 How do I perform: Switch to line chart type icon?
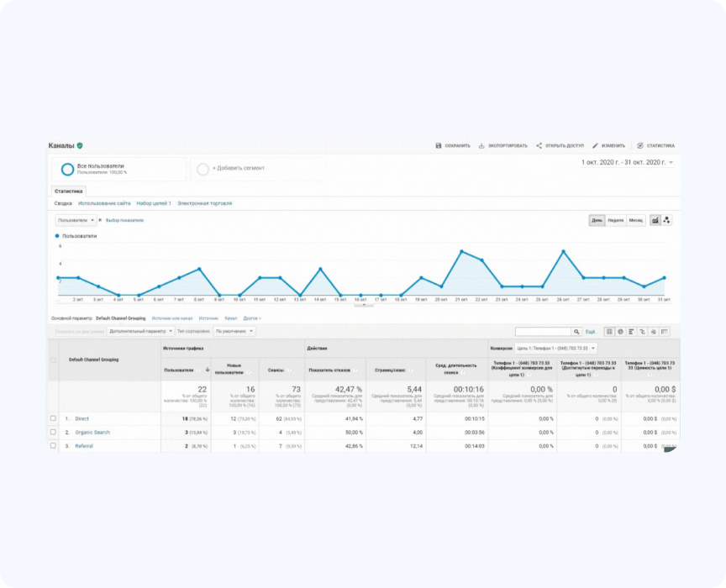coord(655,220)
